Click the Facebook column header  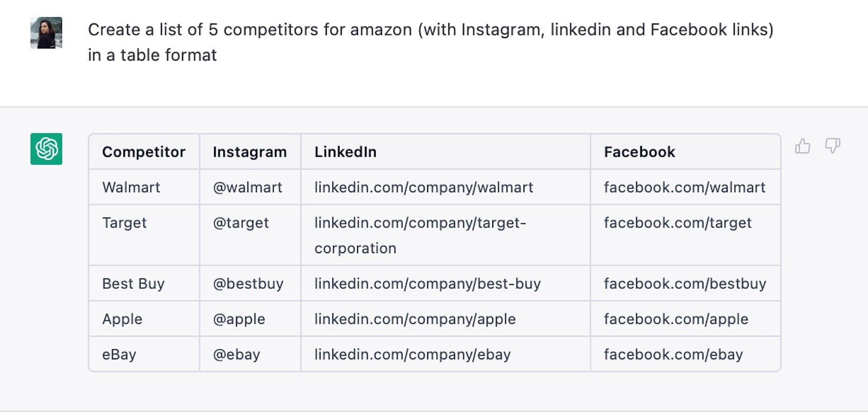(x=639, y=152)
